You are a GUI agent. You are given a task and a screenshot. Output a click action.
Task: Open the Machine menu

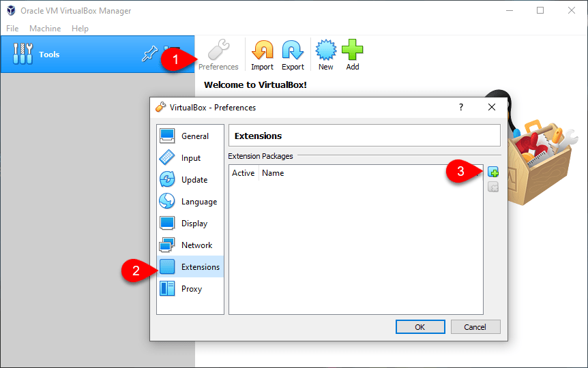click(45, 29)
